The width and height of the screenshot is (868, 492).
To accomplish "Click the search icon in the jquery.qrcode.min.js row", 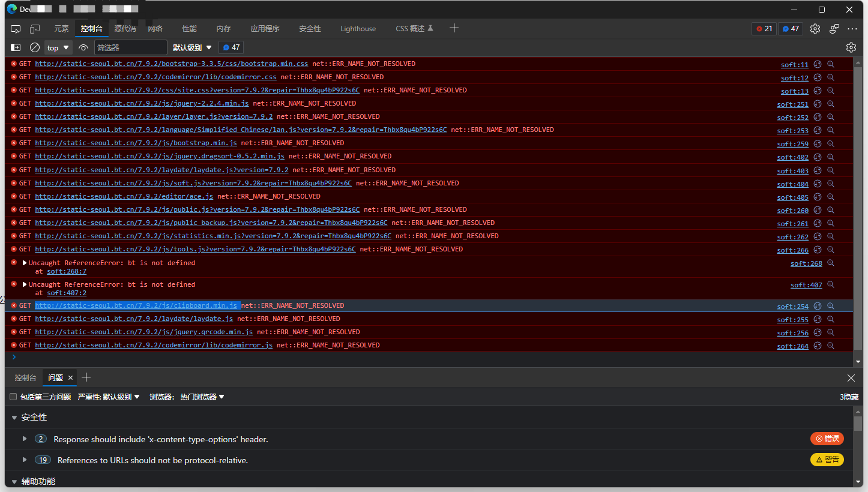I will tap(831, 332).
